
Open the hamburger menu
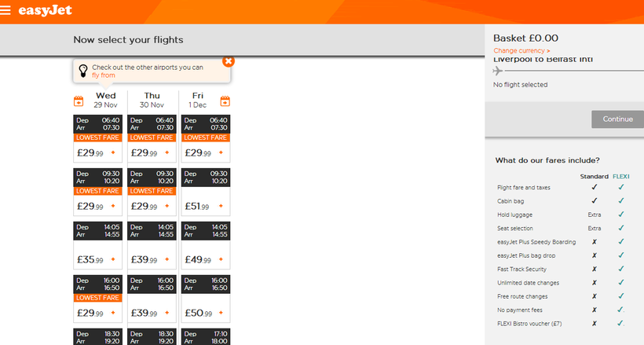pos(5,10)
